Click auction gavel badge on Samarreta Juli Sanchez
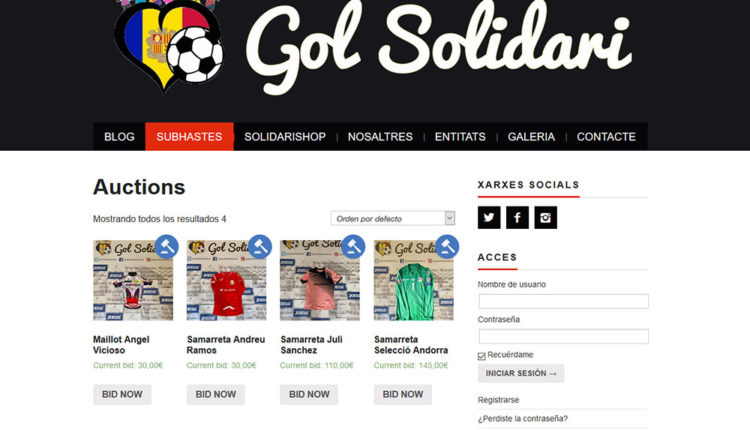 point(353,247)
